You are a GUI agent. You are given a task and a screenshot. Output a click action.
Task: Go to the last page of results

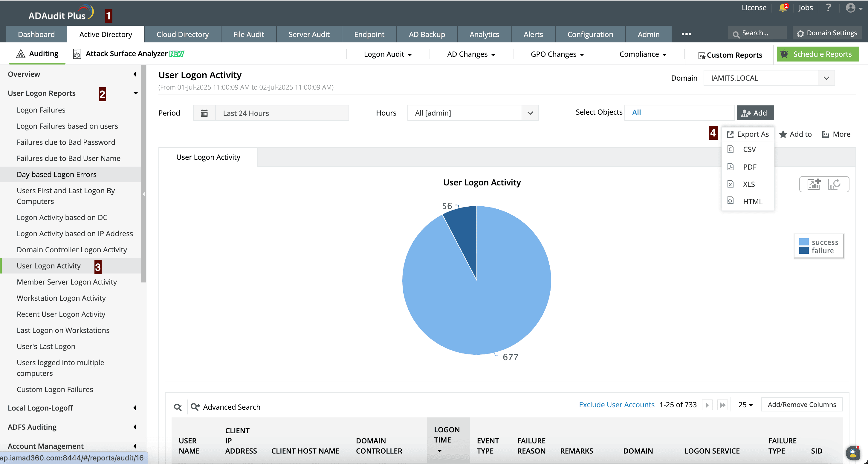(x=722, y=405)
